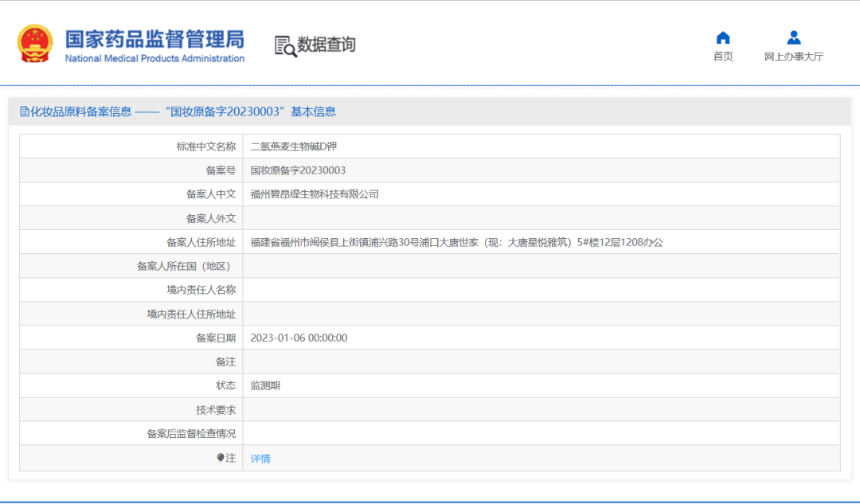Click the lightbulb icon beside 注
Viewport: 860px width, 504px height.
click(221, 458)
